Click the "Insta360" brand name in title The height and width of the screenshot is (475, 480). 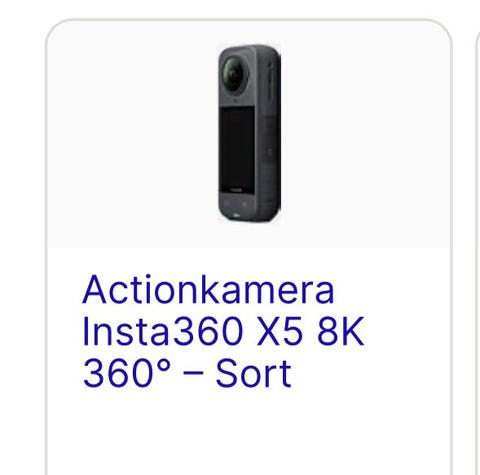162,331
